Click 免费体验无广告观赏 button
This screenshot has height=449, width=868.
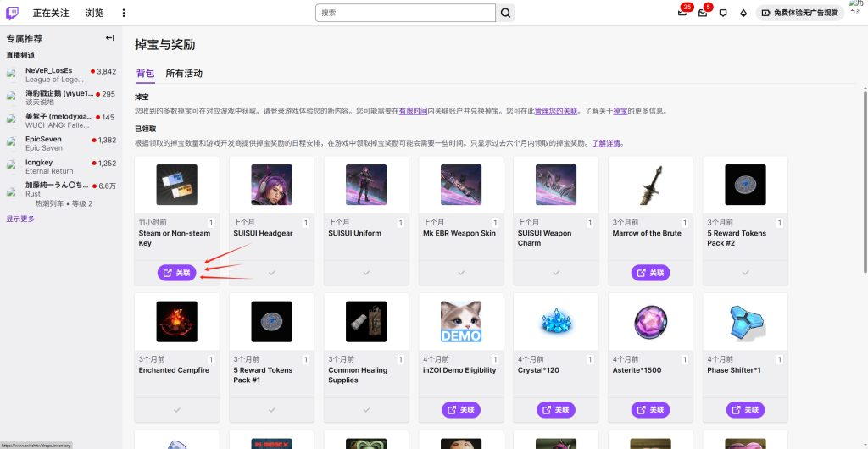(x=800, y=13)
